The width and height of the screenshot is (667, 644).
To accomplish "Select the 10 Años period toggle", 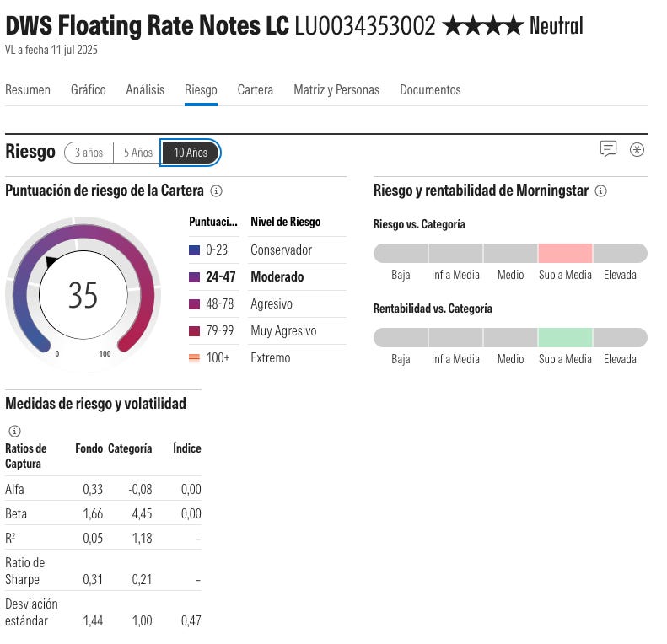I will pos(190,153).
